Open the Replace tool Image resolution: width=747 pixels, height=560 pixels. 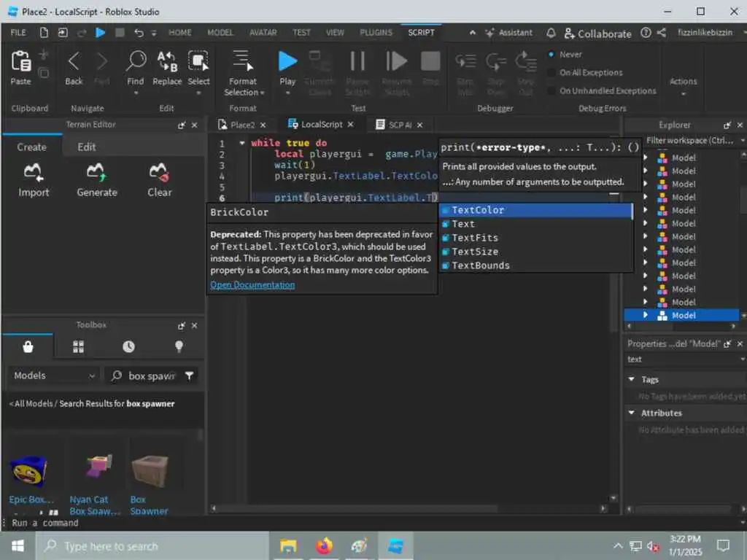tap(167, 61)
